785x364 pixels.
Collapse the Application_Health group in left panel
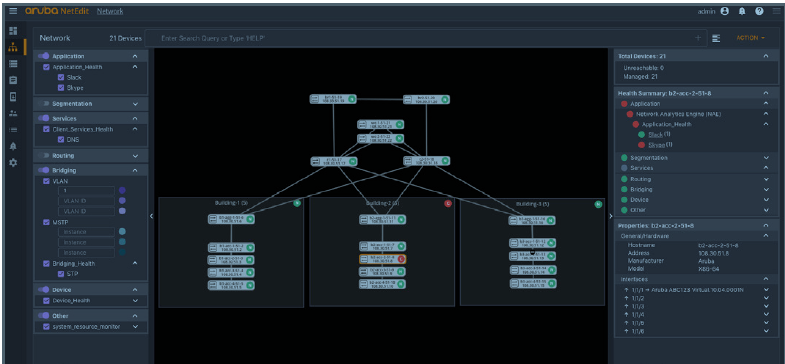coord(135,67)
